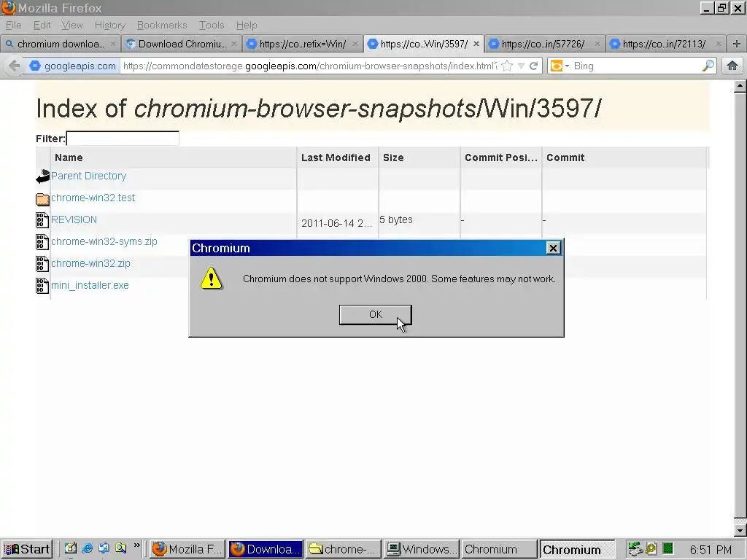This screenshot has height=560, width=747.
Task: Close the 'chromium downloa...' tab
Action: (x=113, y=44)
